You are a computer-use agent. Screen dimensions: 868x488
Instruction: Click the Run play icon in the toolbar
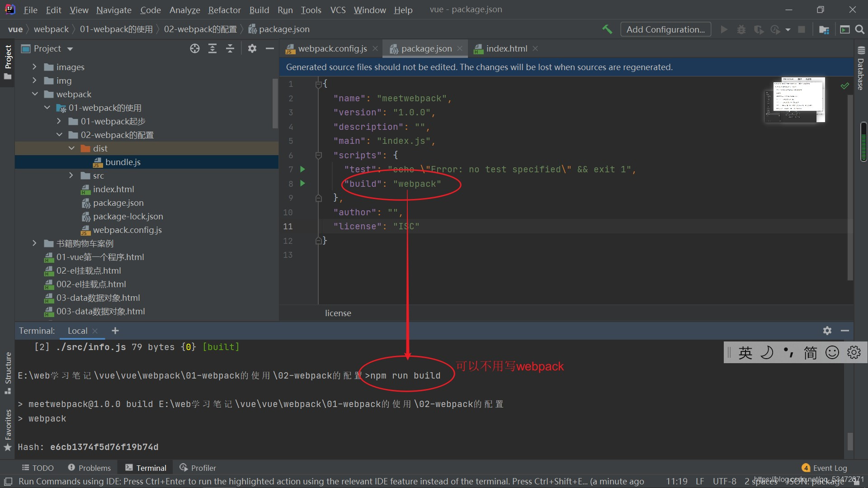tap(724, 29)
